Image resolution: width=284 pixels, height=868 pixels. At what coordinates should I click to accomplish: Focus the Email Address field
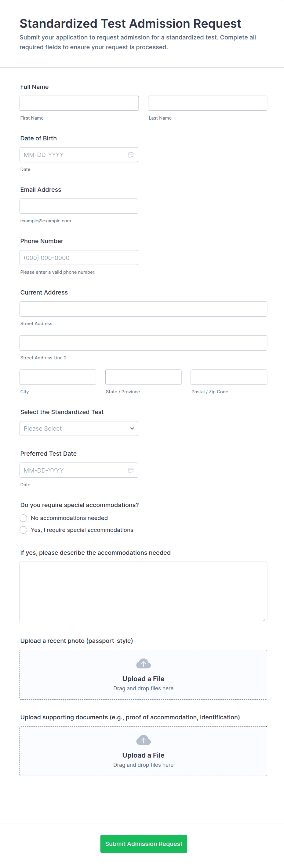(79, 206)
